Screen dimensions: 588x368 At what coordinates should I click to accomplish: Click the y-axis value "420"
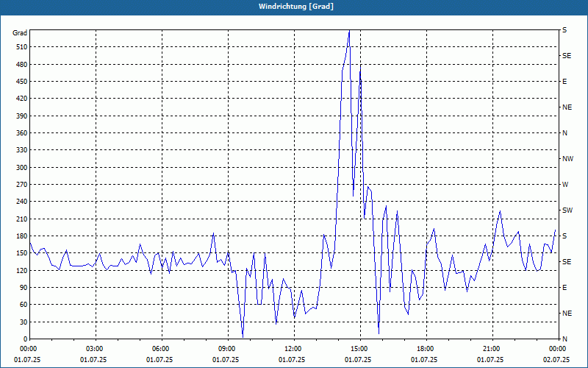[22, 99]
